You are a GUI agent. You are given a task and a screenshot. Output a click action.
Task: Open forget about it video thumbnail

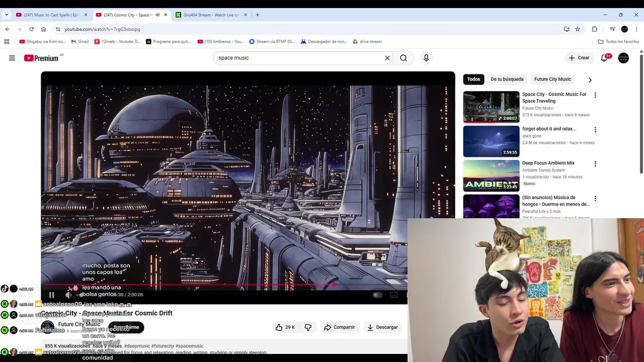[x=491, y=141]
